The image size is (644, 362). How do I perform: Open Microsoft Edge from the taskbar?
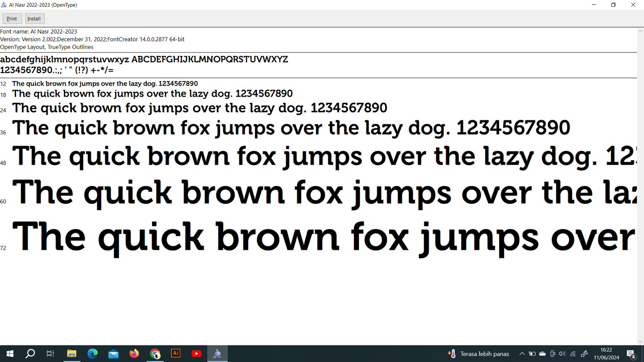[92, 354]
